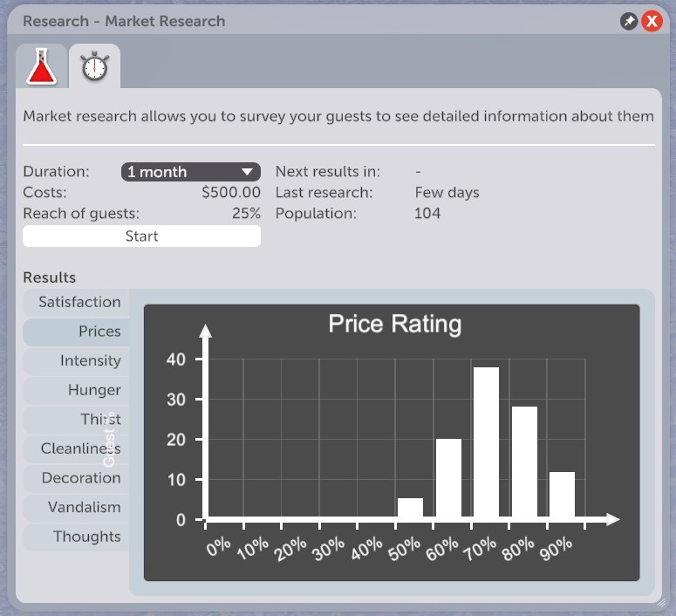Viewport: 676px width, 616px height.
Task: Click the Population value 104
Action: tap(427, 214)
